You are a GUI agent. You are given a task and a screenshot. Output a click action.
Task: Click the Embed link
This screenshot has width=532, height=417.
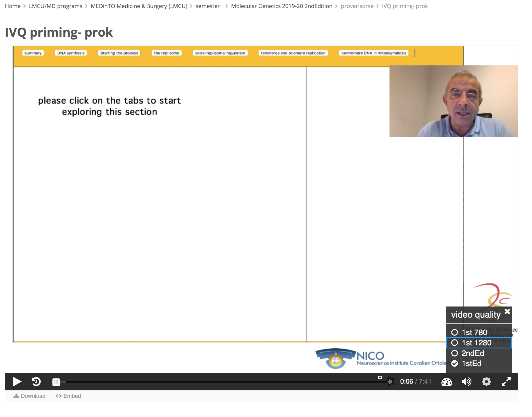click(68, 396)
